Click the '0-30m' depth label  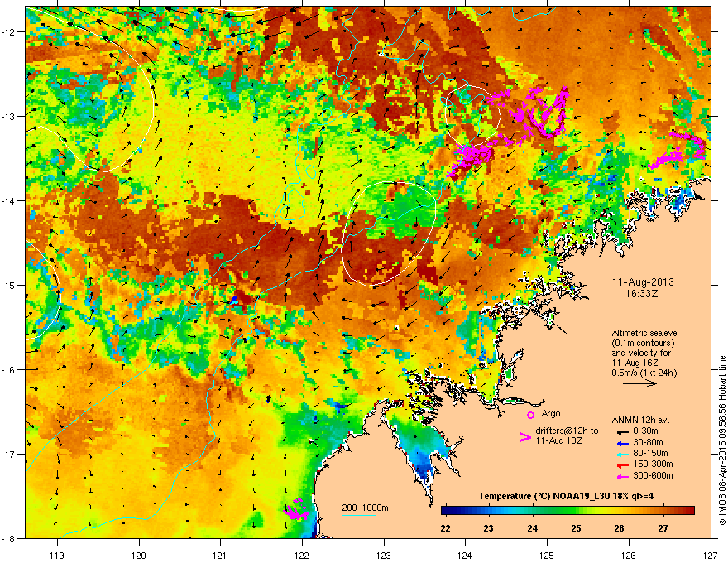pyautogui.click(x=645, y=431)
